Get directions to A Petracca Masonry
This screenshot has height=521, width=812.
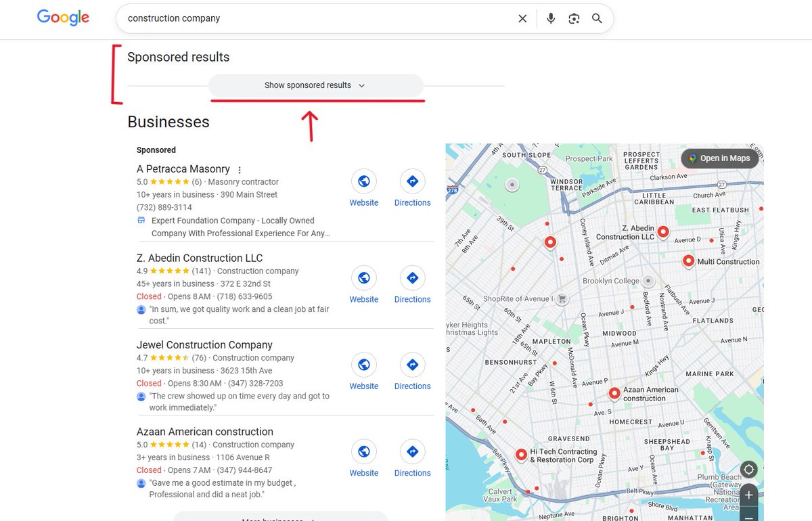pos(413,181)
